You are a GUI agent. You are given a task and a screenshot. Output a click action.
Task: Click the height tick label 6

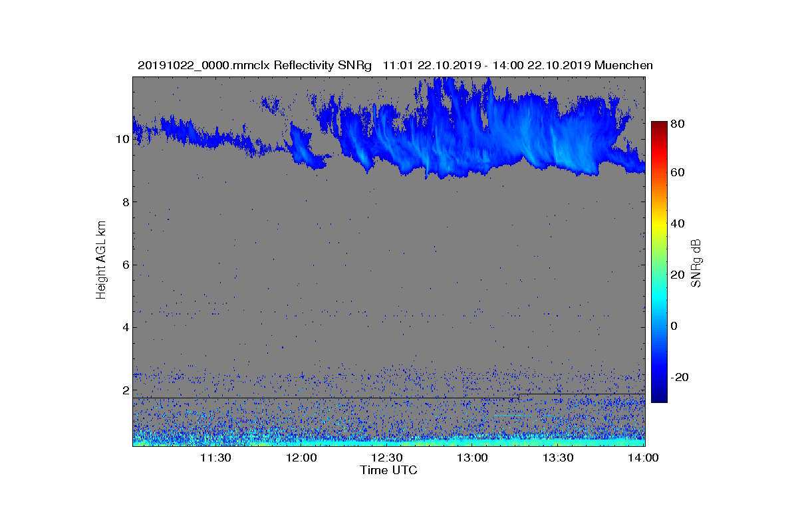point(124,265)
